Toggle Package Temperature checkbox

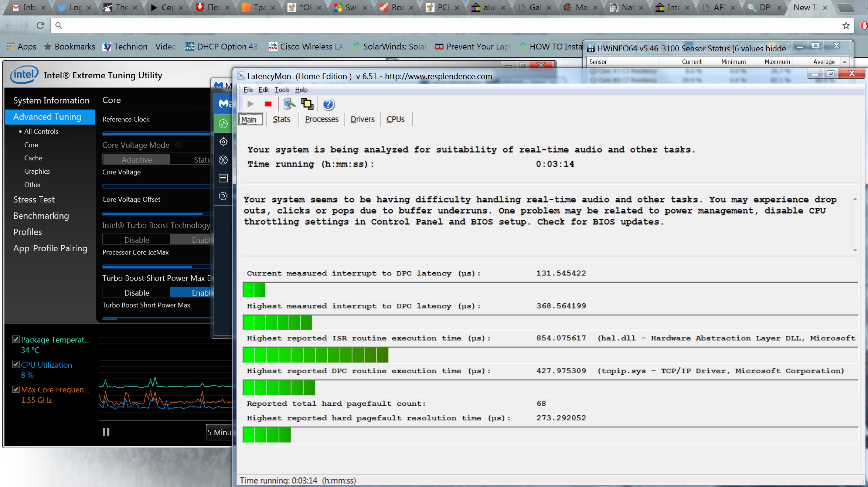pos(16,339)
